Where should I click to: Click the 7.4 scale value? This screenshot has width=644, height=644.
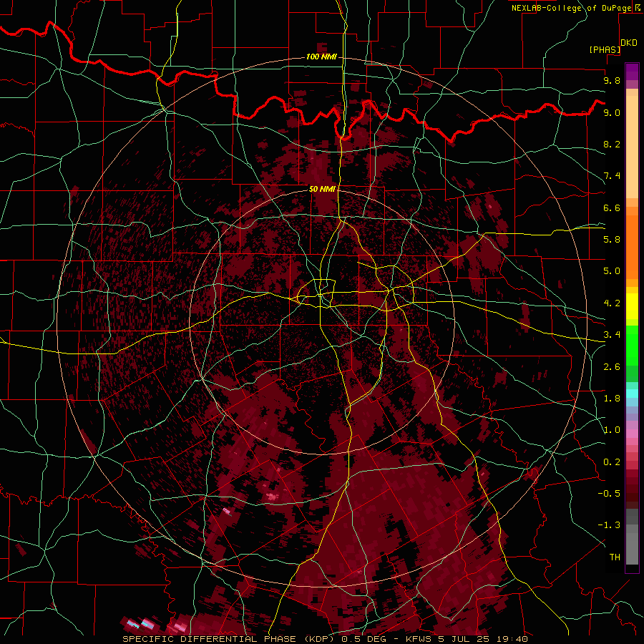click(612, 176)
